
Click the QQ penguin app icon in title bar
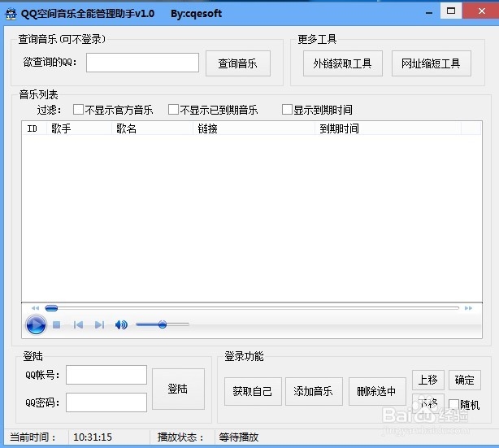click(x=11, y=14)
